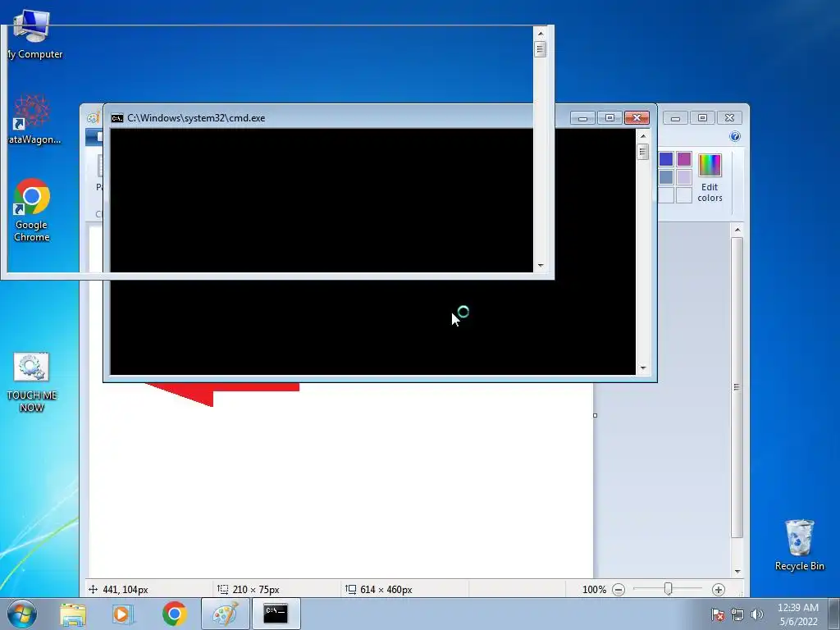Switch to Paint via taskbar button
This screenshot has width=840, height=630.
226,614
